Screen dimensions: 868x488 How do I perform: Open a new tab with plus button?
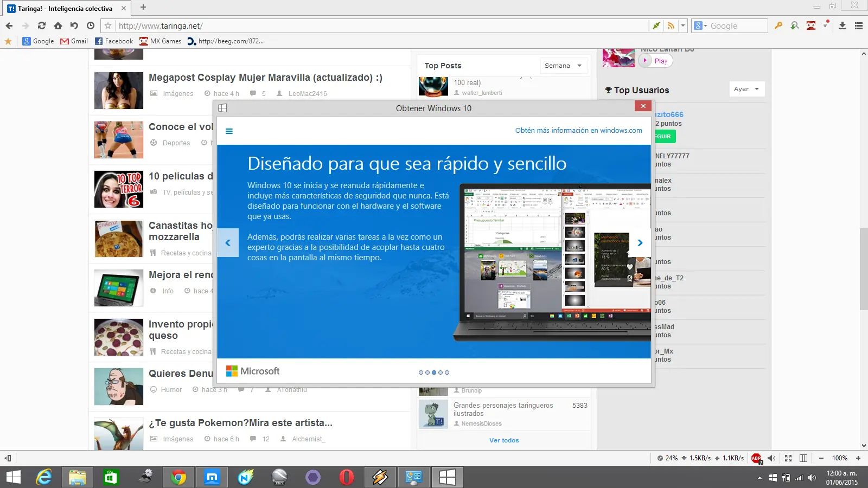pyautogui.click(x=143, y=7)
